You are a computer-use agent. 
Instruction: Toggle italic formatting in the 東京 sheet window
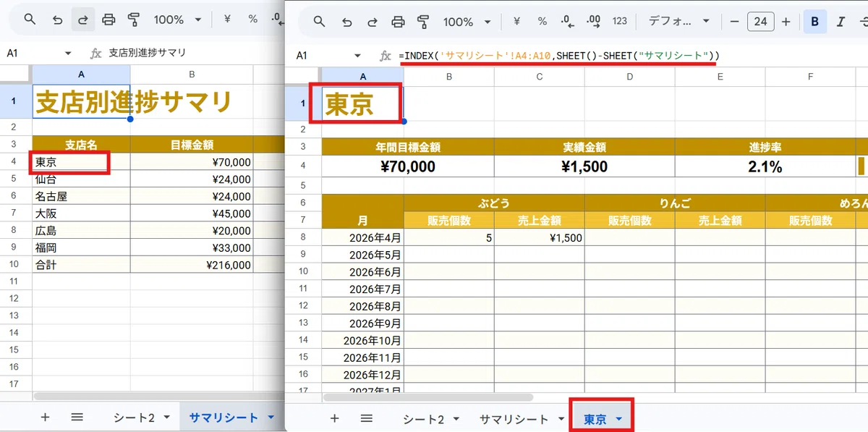[841, 22]
